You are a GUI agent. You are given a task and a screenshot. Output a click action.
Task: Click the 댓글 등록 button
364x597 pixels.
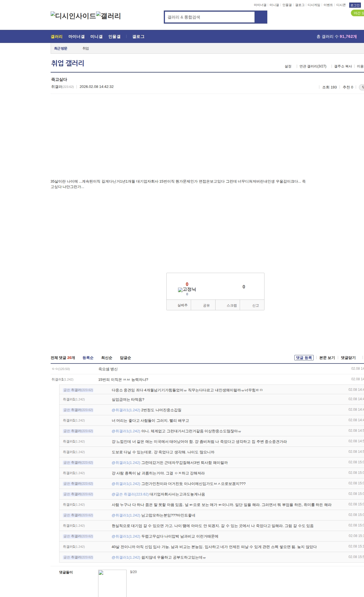(304, 358)
